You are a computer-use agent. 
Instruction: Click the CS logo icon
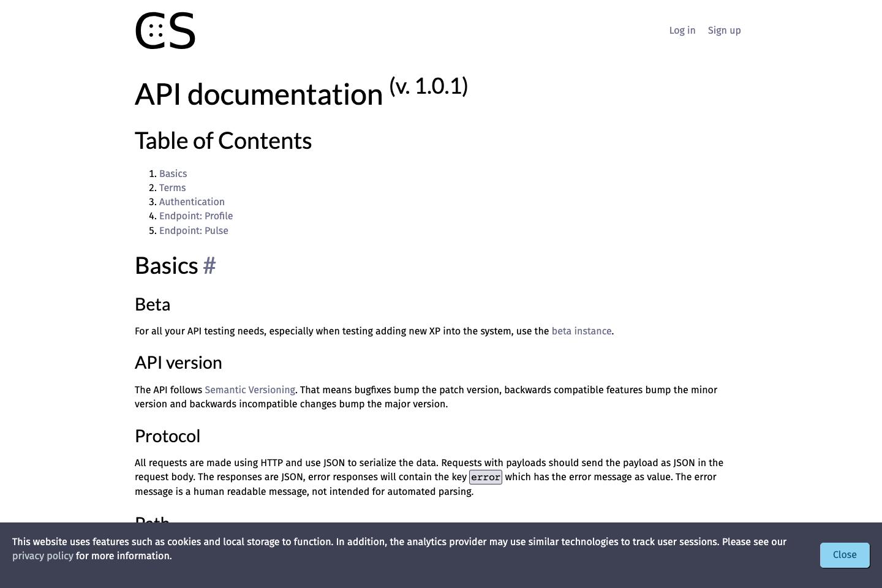click(165, 30)
